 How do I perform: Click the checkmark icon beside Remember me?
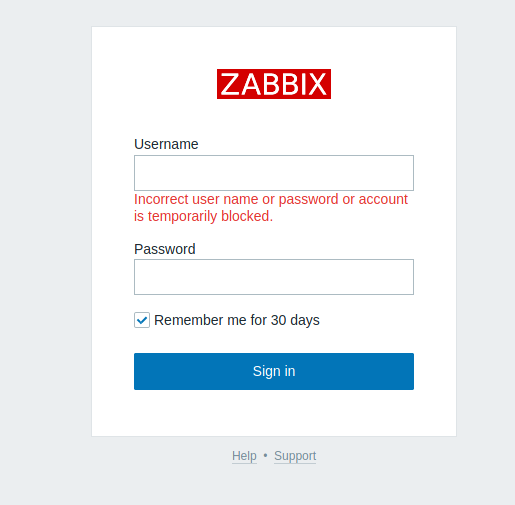click(142, 320)
